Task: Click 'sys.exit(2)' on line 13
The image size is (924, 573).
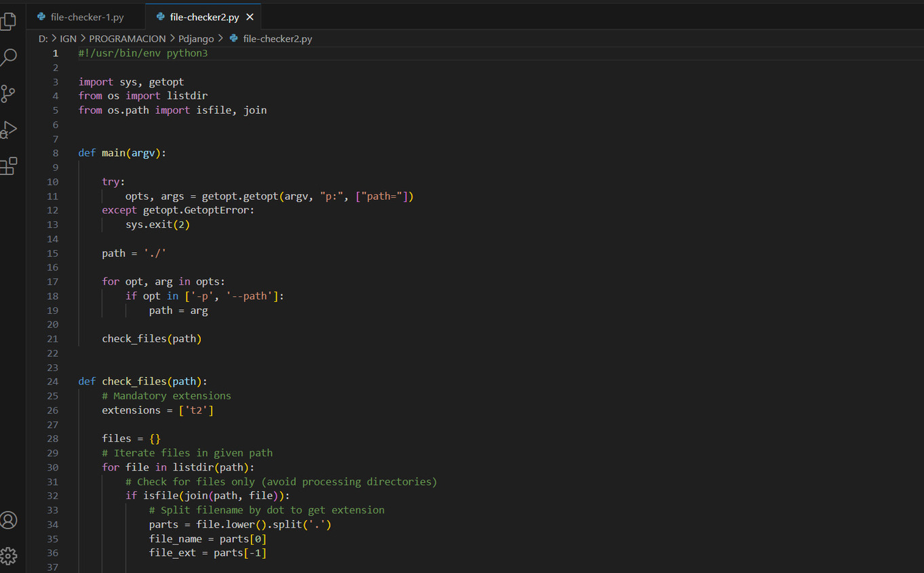Action: click(158, 224)
